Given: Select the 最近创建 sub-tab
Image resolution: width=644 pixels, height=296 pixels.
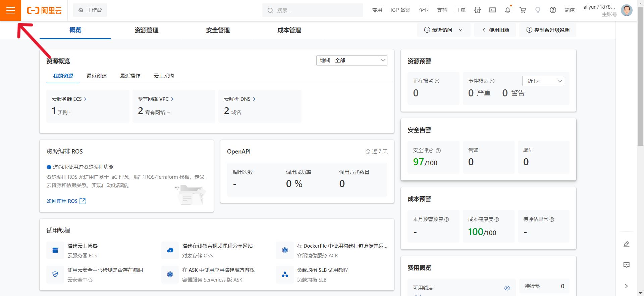Looking at the screenshot, I should pos(97,76).
